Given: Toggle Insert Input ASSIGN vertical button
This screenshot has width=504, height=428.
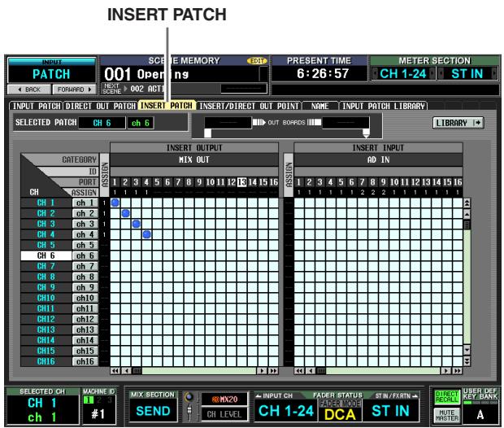Looking at the screenshot, I should pyautogui.click(x=289, y=175).
